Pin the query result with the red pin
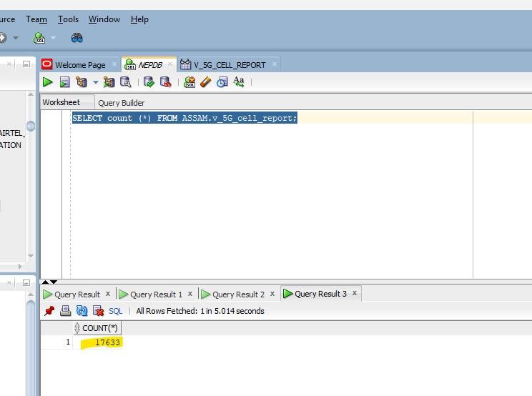The height and width of the screenshot is (396, 532). click(49, 311)
